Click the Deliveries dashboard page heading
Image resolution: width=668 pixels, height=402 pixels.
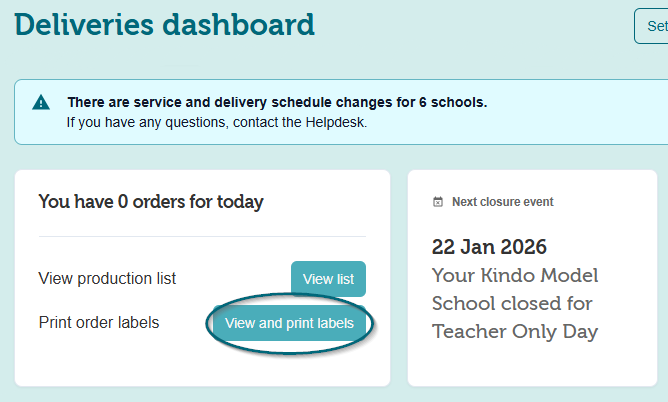click(164, 24)
